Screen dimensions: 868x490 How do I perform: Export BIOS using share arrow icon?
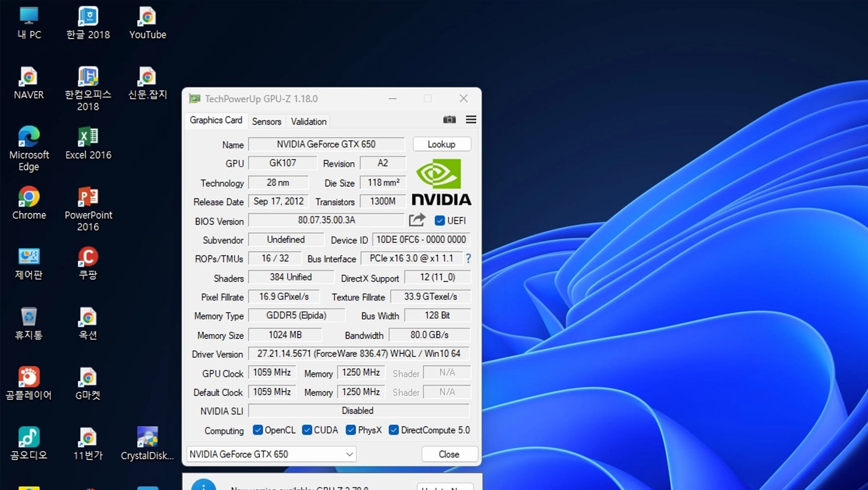417,220
